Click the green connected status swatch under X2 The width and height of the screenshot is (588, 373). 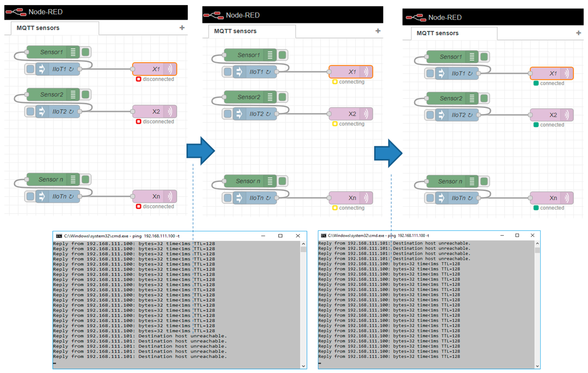pyautogui.click(x=536, y=125)
